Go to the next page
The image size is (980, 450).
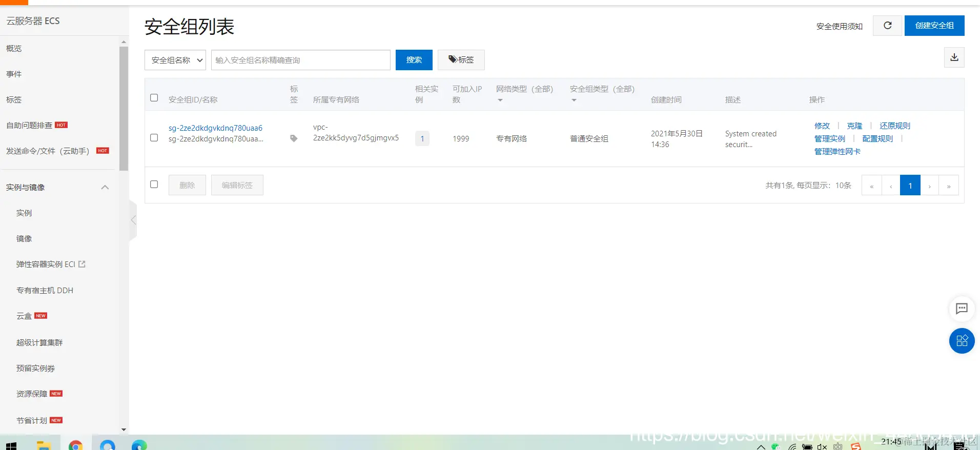(929, 186)
